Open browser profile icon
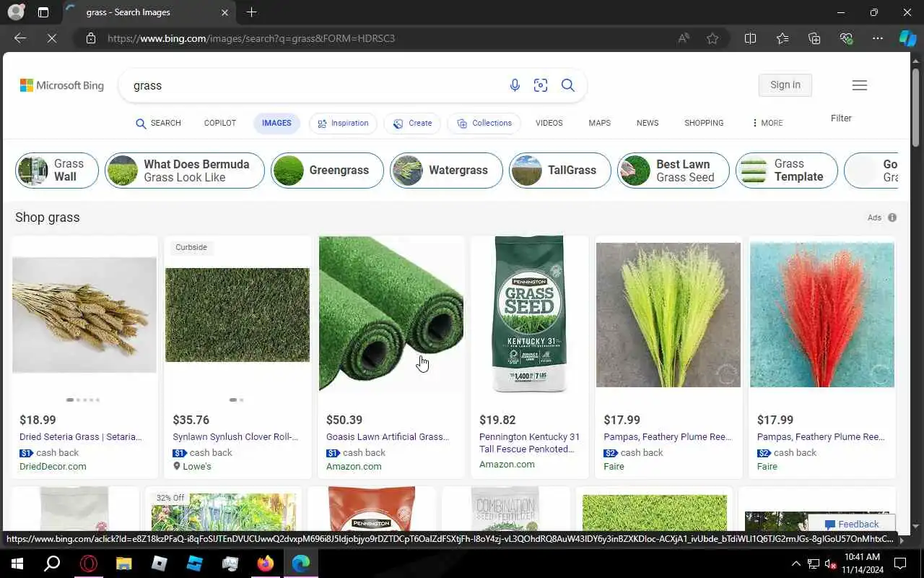The height and width of the screenshot is (578, 924). [15, 12]
